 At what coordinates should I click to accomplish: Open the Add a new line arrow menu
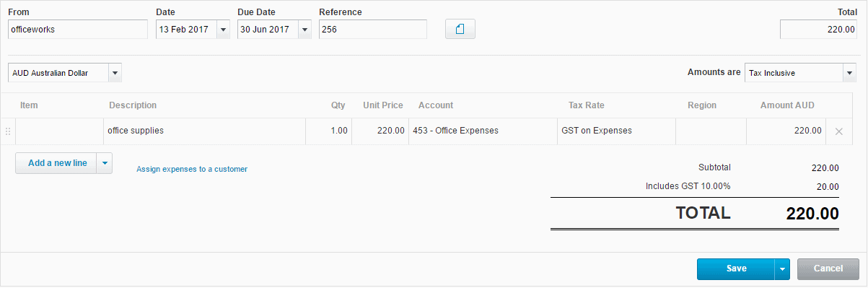pos(105,163)
